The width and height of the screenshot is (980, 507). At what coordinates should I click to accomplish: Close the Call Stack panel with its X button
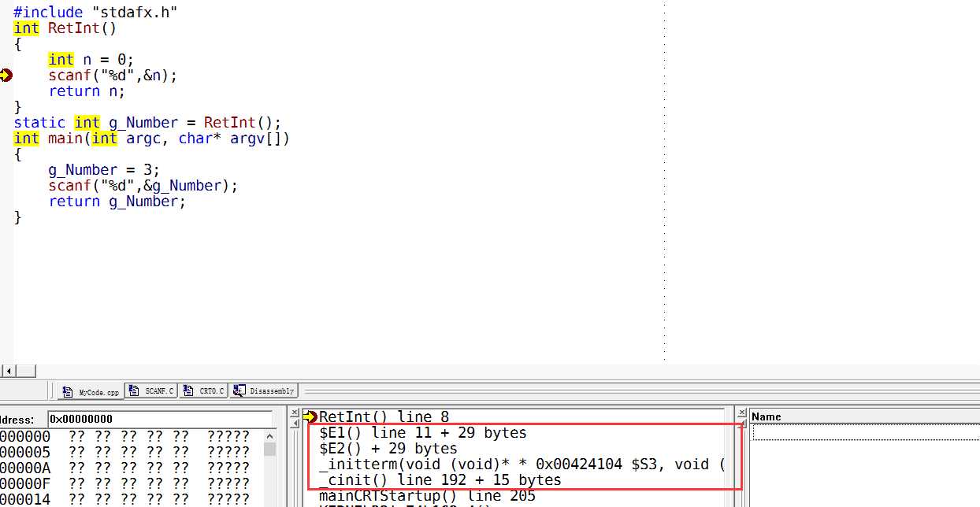click(295, 413)
